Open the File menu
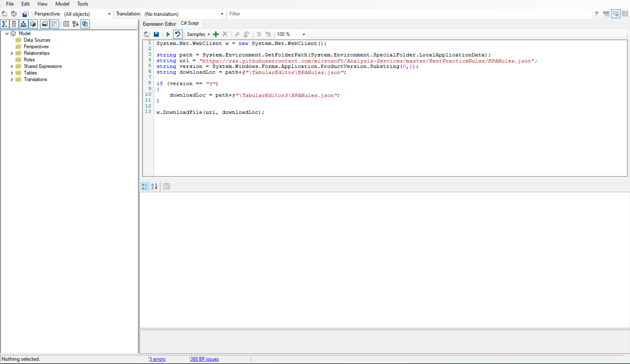This screenshot has height=364, width=630. tap(10, 4)
